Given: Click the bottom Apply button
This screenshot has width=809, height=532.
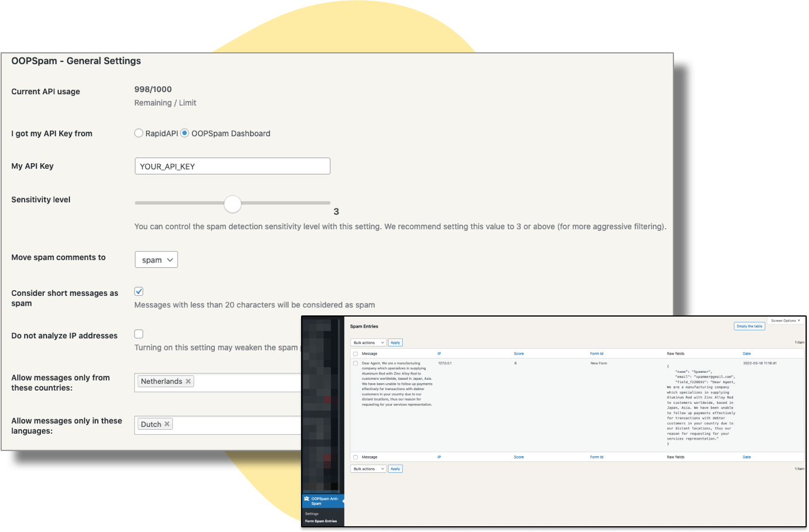Looking at the screenshot, I should pos(395,469).
